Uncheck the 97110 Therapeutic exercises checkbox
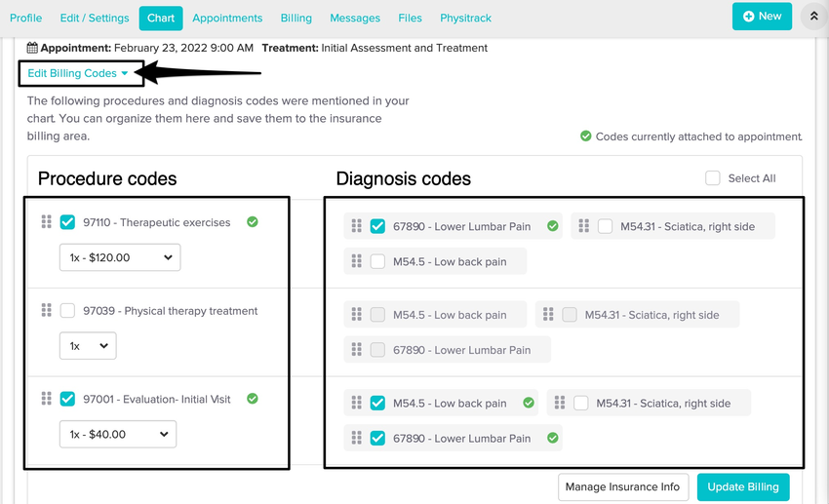This screenshot has width=829, height=504. [x=67, y=222]
